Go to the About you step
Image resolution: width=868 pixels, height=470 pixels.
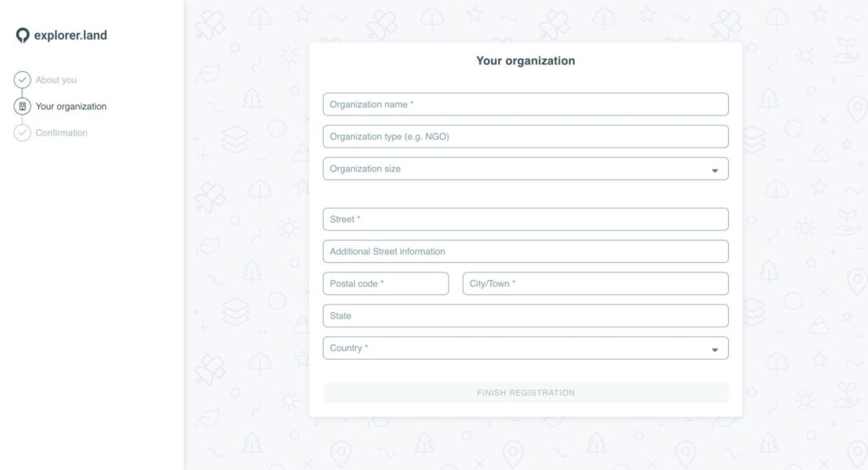(56, 80)
